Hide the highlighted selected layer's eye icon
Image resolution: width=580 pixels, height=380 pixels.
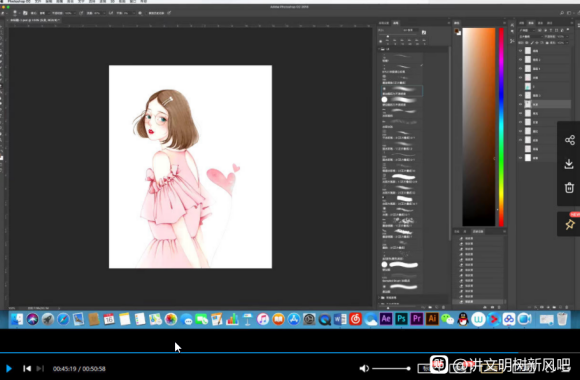pyautogui.click(x=521, y=104)
